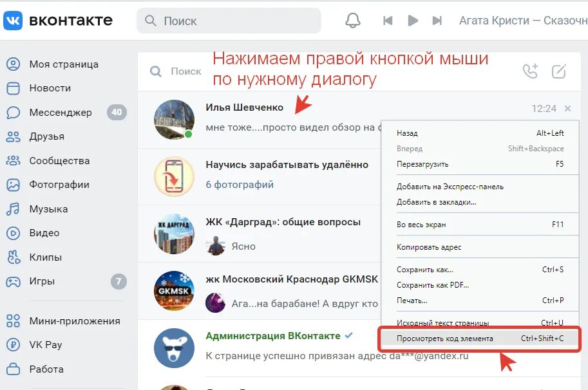Open Фотографии section

59,184
